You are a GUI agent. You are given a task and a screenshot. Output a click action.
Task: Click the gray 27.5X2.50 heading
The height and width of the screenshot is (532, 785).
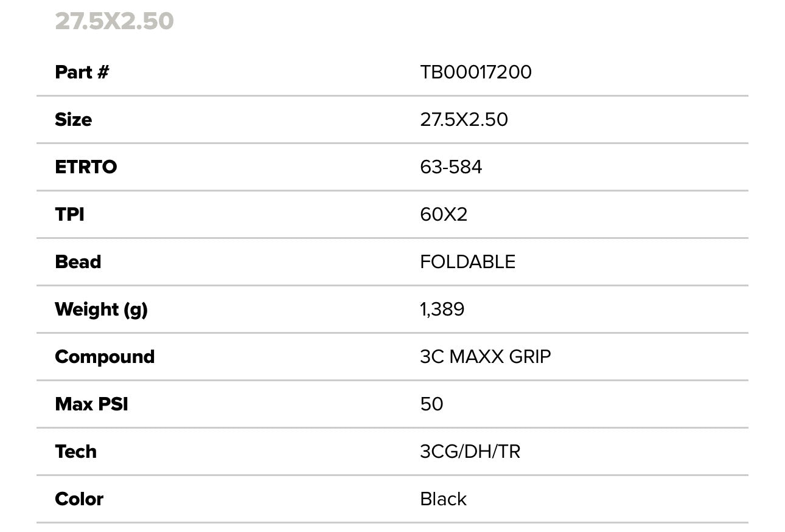(114, 21)
